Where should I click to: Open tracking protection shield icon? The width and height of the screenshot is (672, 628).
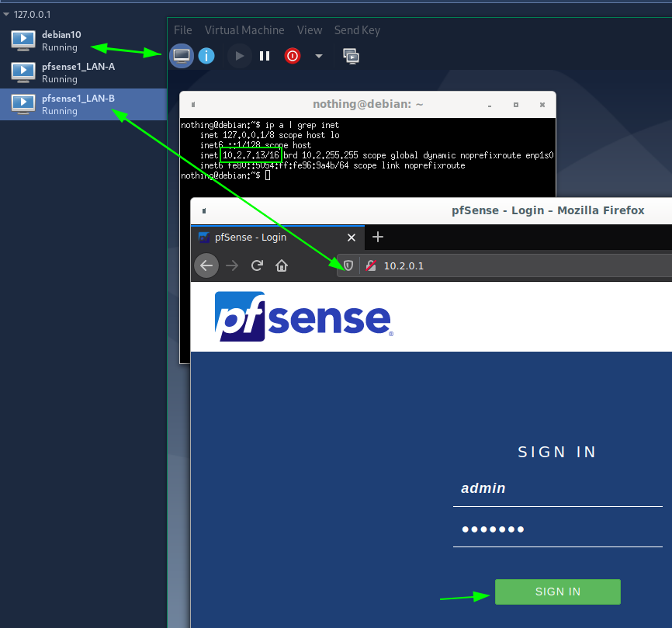[x=348, y=265]
